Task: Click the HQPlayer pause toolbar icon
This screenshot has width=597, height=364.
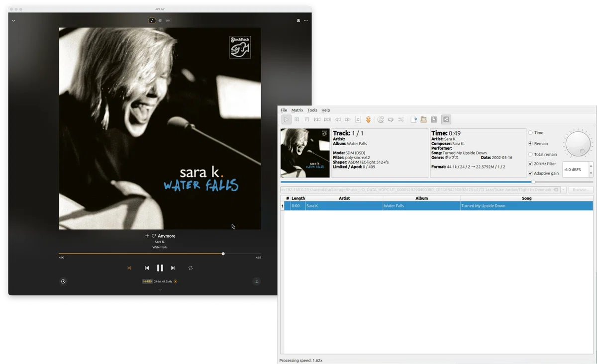Action: (297, 119)
